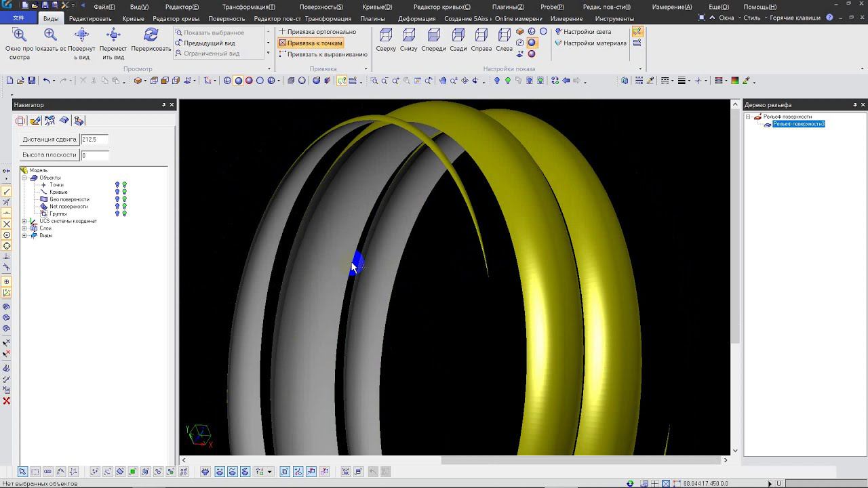Image resolution: width=868 pixels, height=488 pixels.
Task: Click the open file folder icon
Action: click(x=20, y=81)
